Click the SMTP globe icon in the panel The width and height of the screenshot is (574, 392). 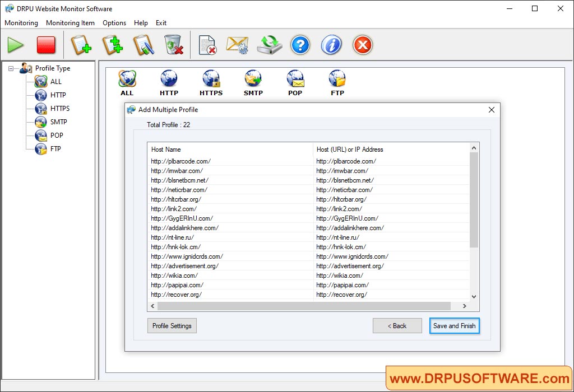pyautogui.click(x=253, y=78)
